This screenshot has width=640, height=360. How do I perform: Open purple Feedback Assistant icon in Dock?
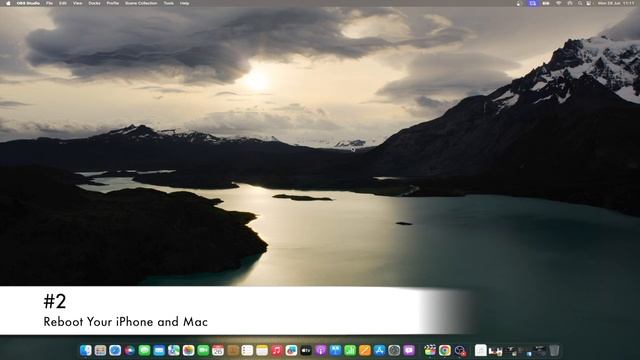[409, 350]
